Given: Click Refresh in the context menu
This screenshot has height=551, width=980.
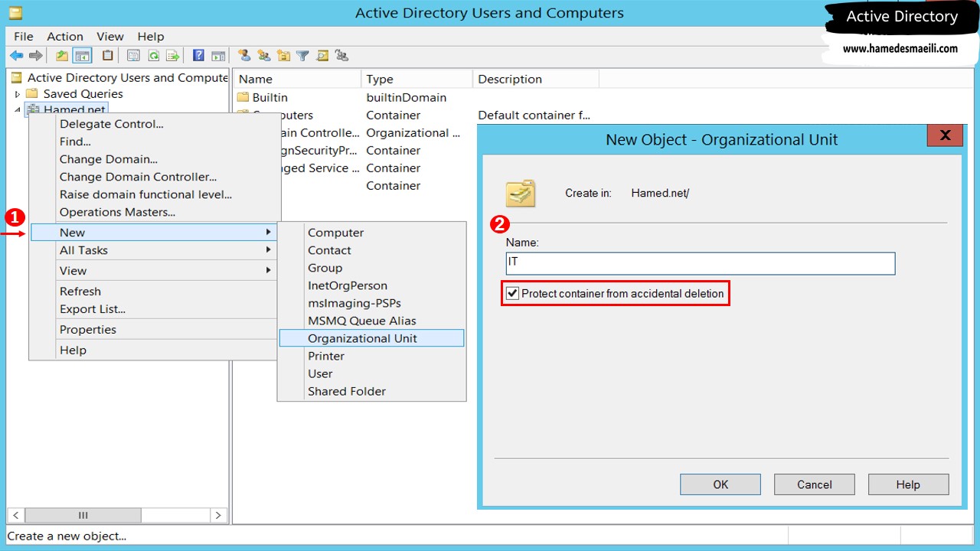Looking at the screenshot, I should click(153, 292).
